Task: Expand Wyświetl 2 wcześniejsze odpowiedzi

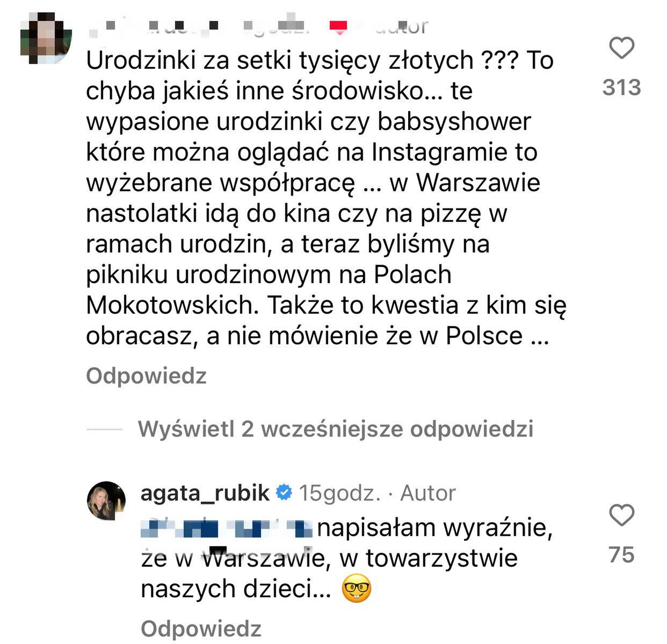Action: (335, 429)
